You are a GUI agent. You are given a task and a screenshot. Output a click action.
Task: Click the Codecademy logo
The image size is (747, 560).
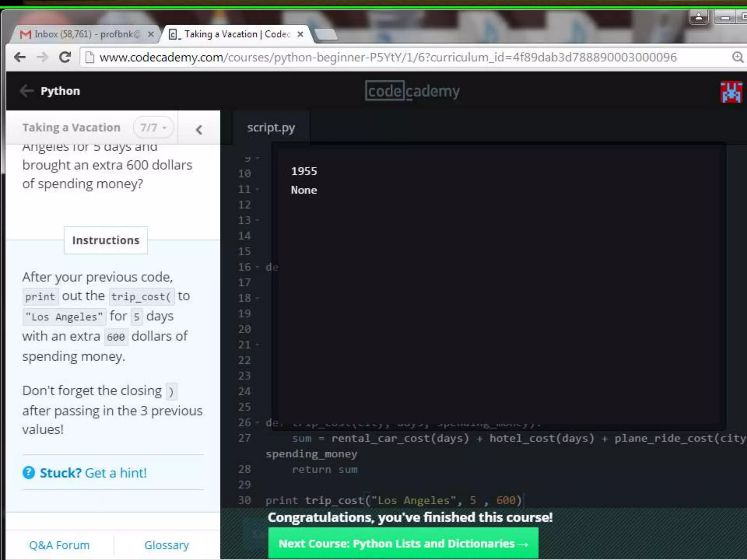click(x=412, y=91)
